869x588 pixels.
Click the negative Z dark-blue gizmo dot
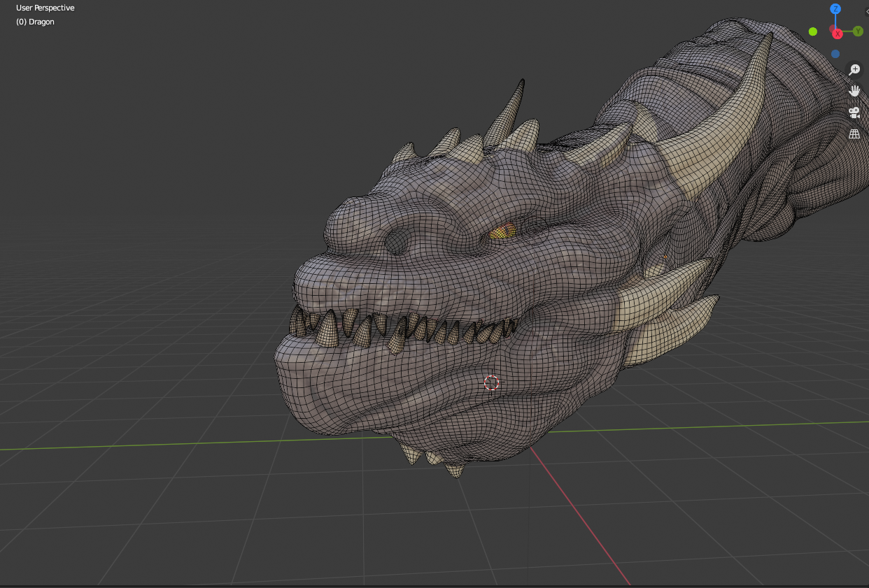[x=835, y=54]
